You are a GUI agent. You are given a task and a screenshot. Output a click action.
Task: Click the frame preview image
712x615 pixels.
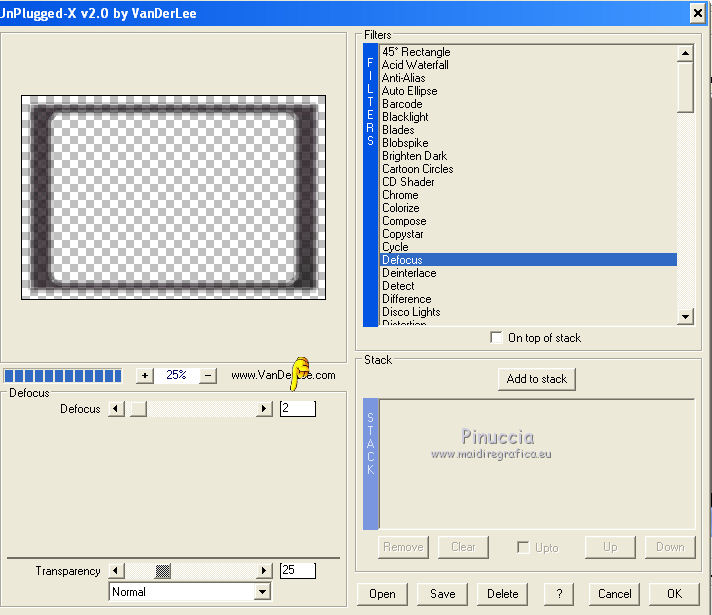coord(173,198)
